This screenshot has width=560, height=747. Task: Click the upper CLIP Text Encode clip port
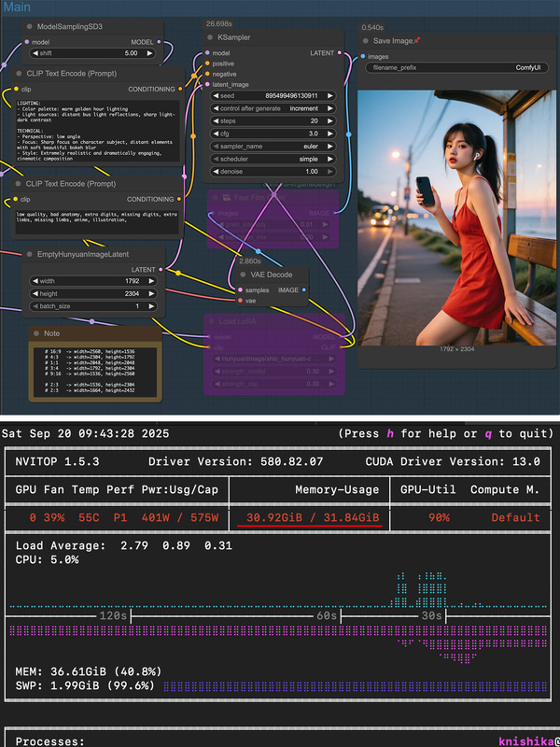pyautogui.click(x=16, y=89)
